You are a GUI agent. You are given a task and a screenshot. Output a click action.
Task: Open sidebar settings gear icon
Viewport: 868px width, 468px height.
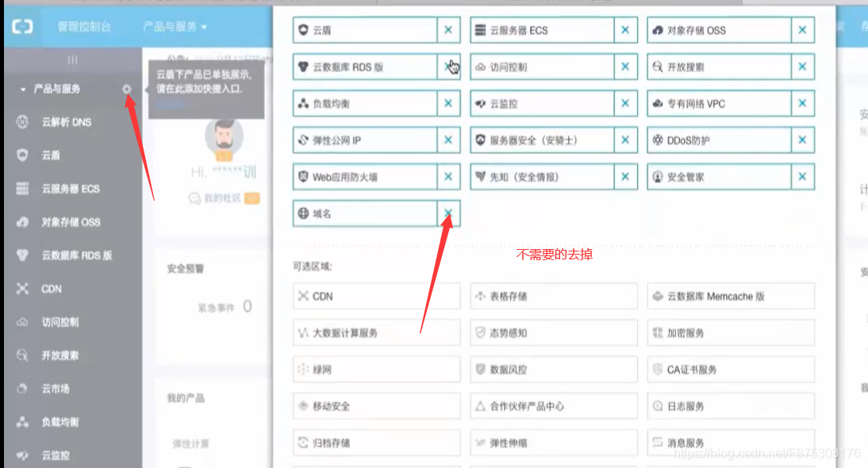pos(127,89)
